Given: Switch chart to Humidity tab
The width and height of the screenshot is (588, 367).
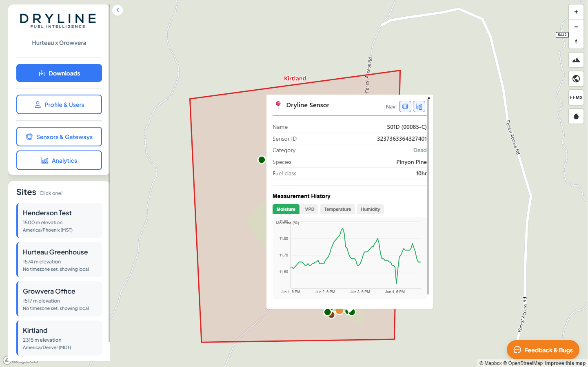Looking at the screenshot, I should 371,209.
